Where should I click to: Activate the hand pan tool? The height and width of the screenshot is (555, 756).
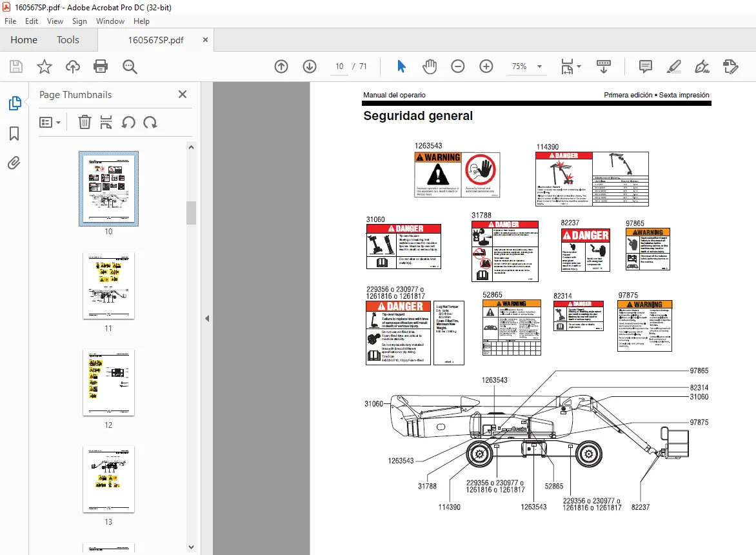[x=429, y=66]
